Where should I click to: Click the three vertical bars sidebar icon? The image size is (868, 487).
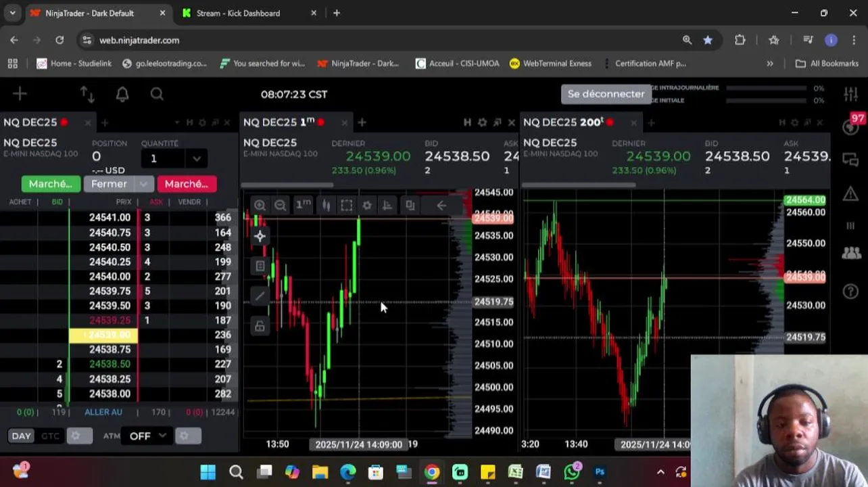click(850, 225)
